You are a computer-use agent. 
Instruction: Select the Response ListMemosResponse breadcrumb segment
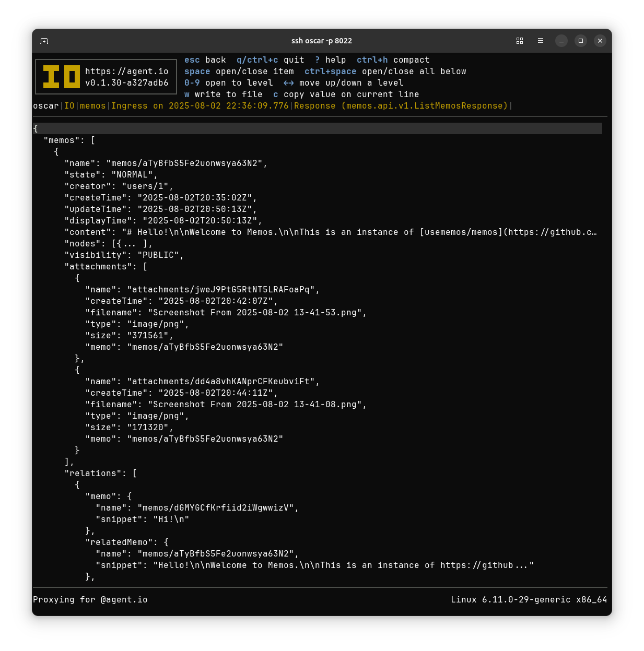[x=401, y=106]
